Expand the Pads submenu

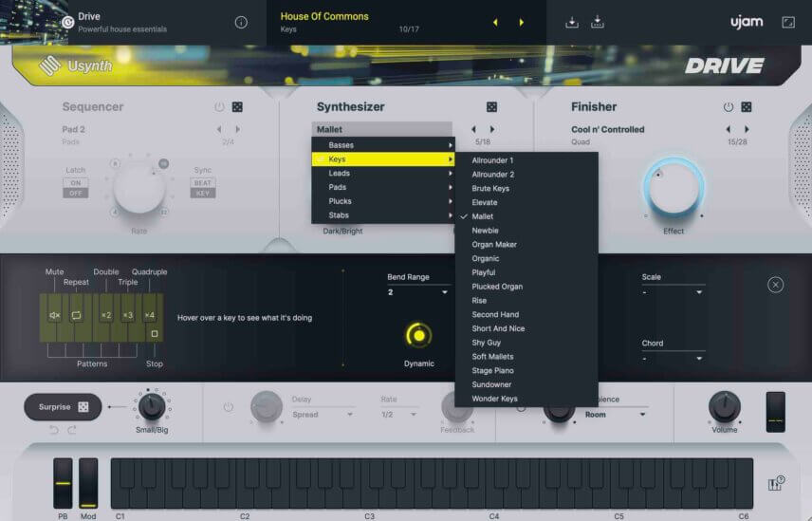(x=382, y=187)
